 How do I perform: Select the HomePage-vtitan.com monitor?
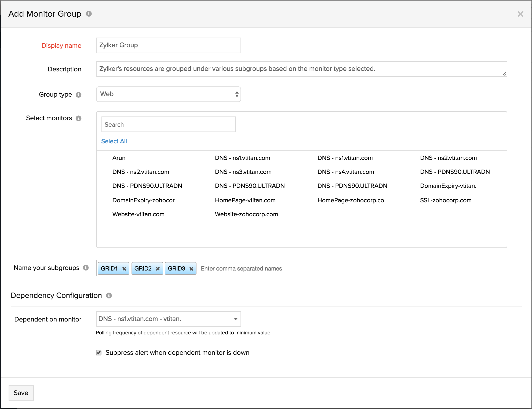click(245, 200)
